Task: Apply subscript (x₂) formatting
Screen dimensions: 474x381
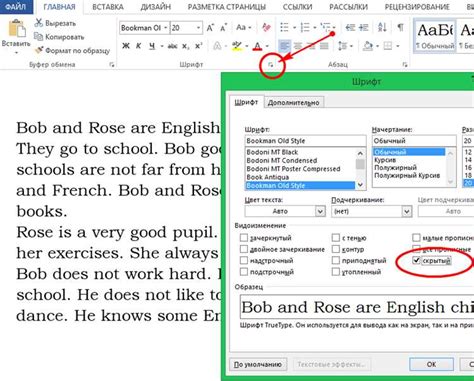Action: (x=186, y=46)
